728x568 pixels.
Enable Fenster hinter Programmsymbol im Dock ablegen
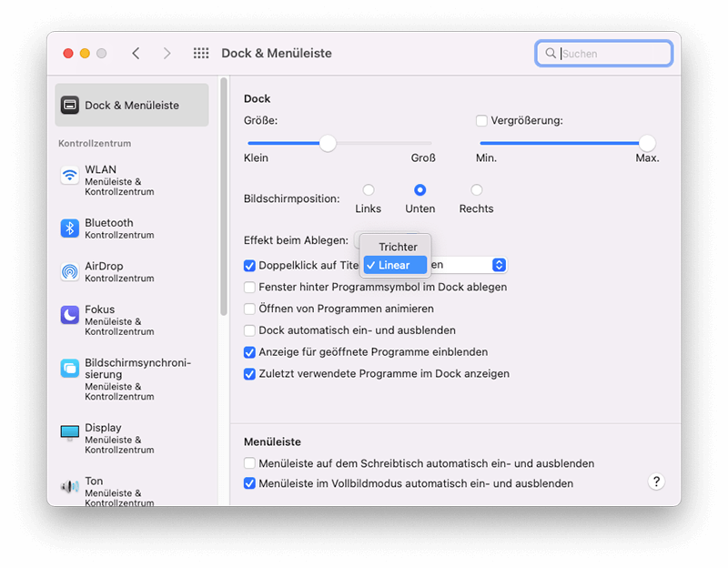[x=249, y=287]
